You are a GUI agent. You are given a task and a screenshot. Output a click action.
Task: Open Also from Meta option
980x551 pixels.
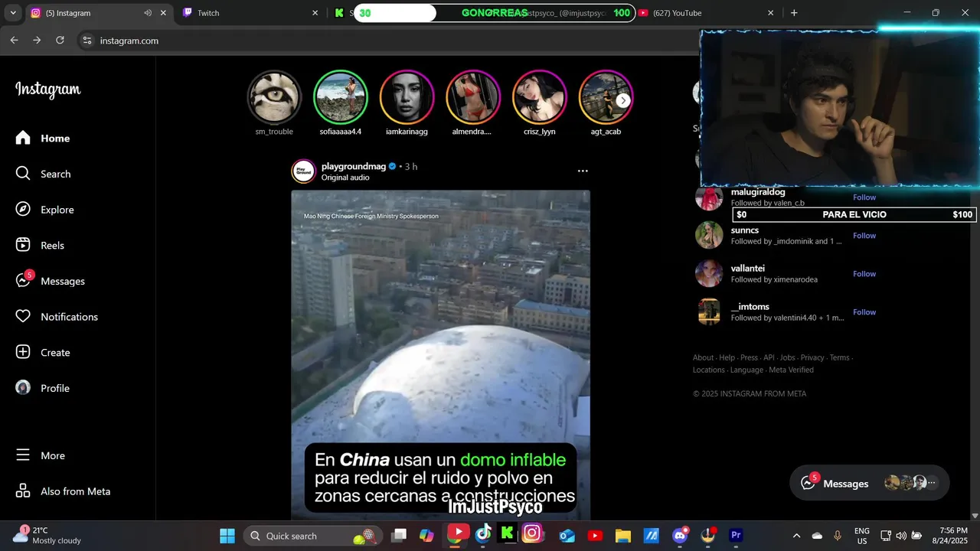(63, 491)
